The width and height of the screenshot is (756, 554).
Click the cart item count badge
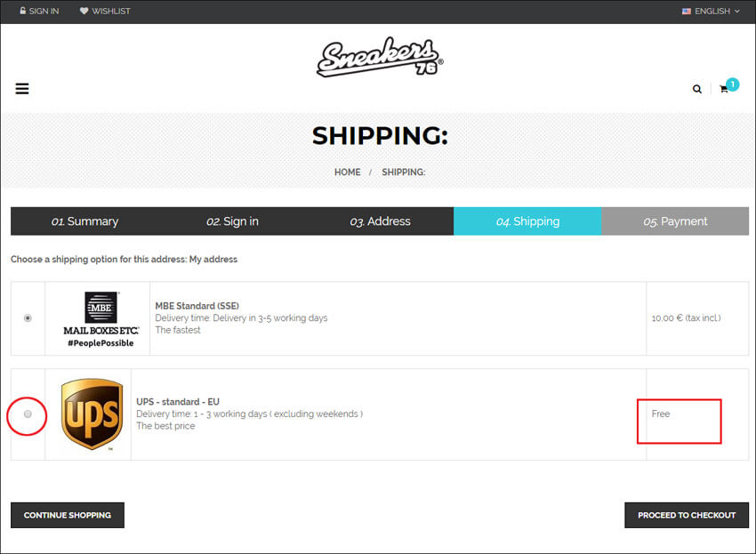point(732,84)
